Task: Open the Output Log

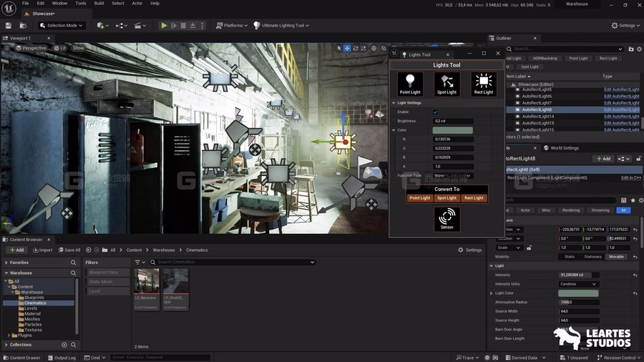Action: tap(62, 358)
